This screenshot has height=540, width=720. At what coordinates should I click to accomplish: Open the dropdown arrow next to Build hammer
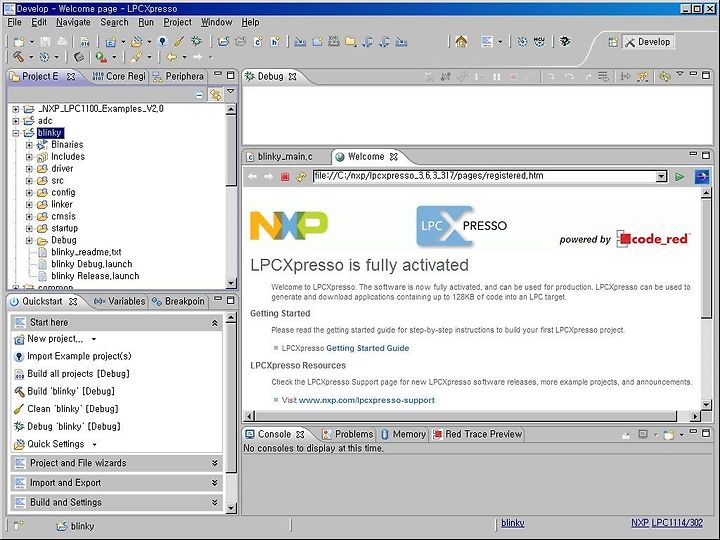click(x=31, y=57)
